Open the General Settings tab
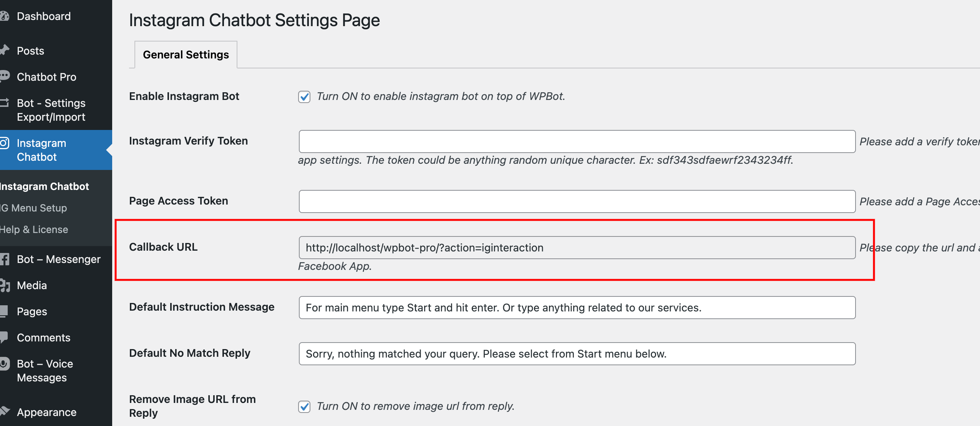This screenshot has width=980, height=426. point(186,55)
